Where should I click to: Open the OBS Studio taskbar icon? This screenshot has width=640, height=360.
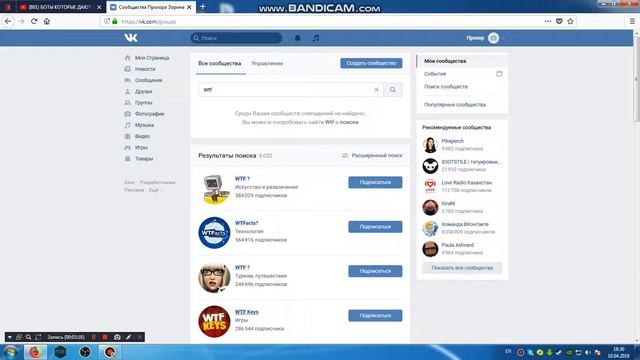[85, 352]
